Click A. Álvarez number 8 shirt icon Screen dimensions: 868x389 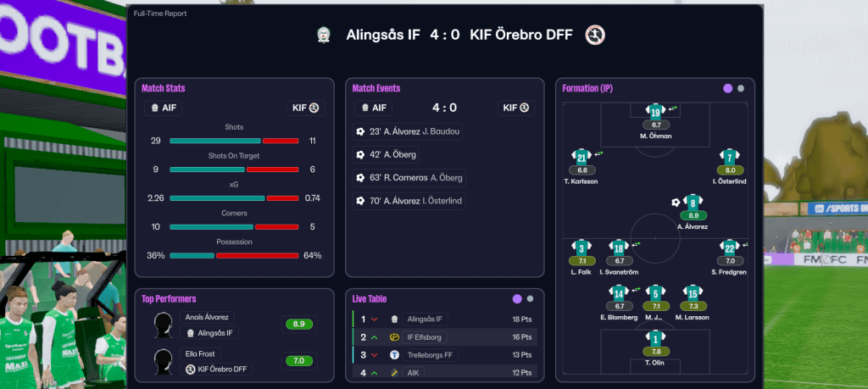click(693, 203)
